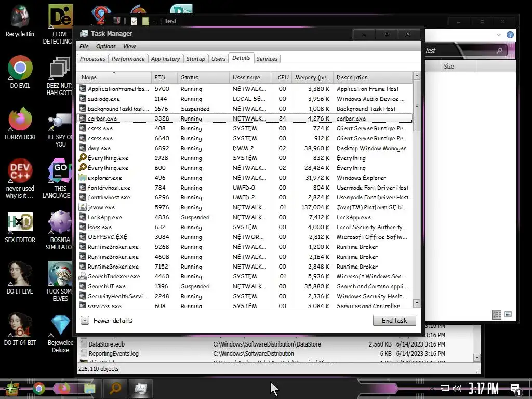532x399 pixels.
Task: Click the volume icon in the system tray
Action: point(457,389)
